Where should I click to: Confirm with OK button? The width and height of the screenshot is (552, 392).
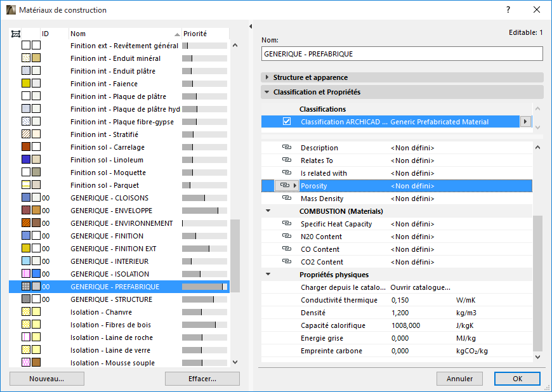point(517,379)
